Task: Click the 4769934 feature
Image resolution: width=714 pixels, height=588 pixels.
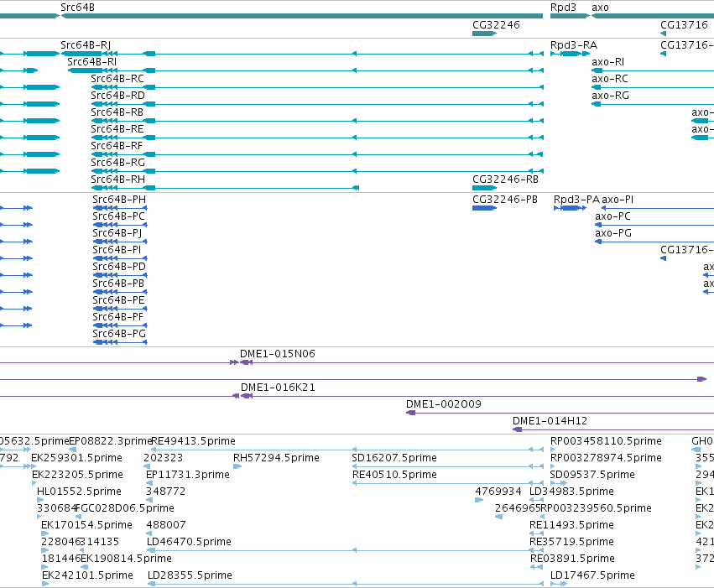Action: (x=479, y=500)
